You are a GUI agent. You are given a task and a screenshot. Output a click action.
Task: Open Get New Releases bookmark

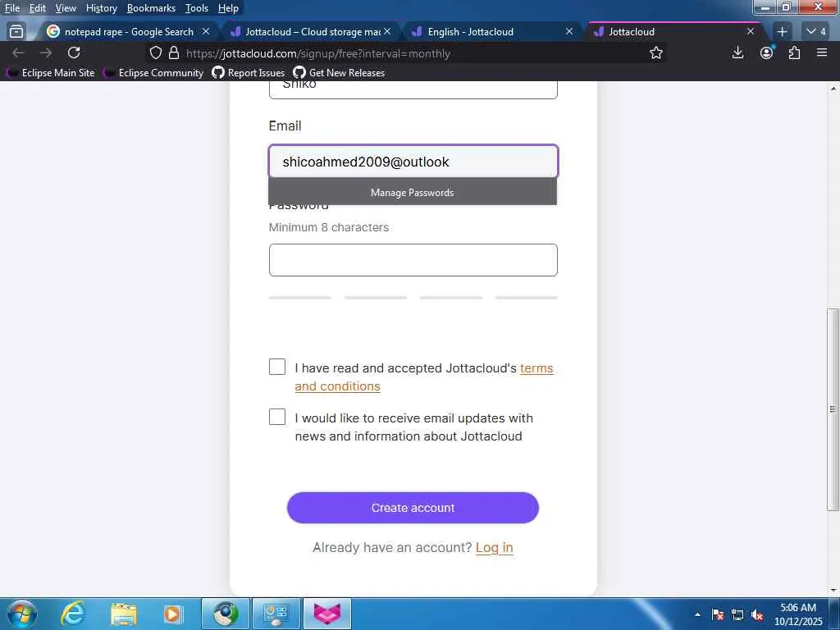click(339, 73)
